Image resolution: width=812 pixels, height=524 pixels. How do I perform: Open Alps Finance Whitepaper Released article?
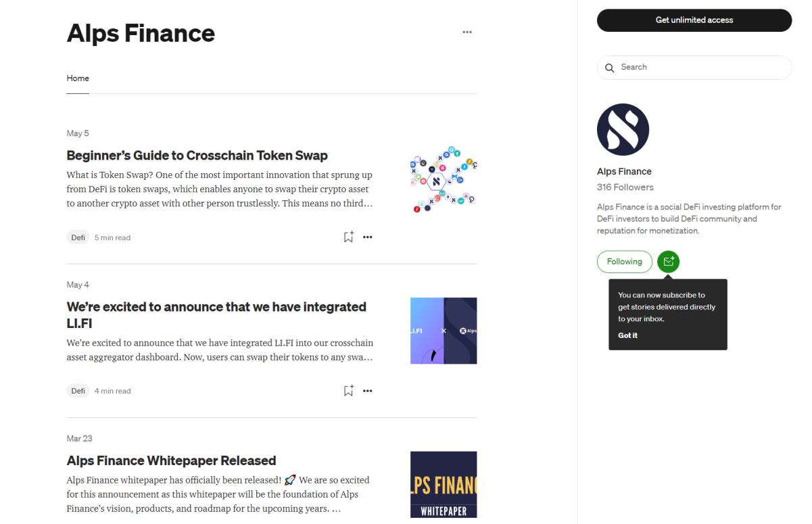171,460
